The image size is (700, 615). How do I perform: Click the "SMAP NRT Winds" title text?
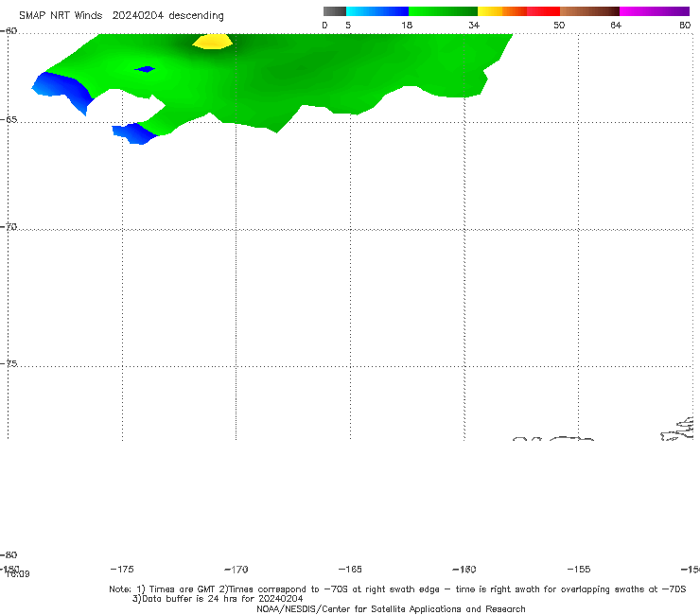pyautogui.click(x=61, y=15)
